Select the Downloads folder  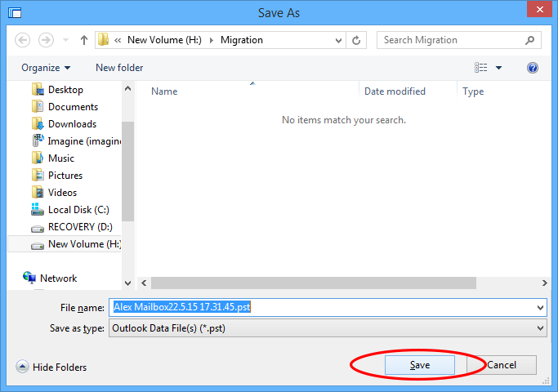(x=72, y=124)
